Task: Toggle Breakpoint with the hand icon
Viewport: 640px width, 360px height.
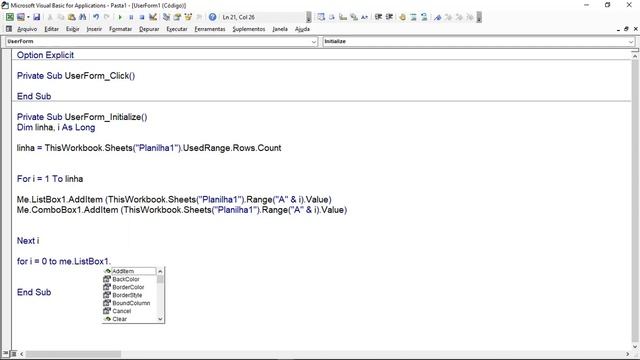Action: click(402, 17)
